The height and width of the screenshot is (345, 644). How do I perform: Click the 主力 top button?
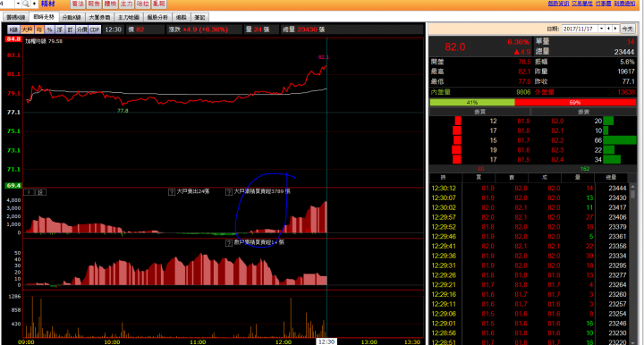click(126, 4)
